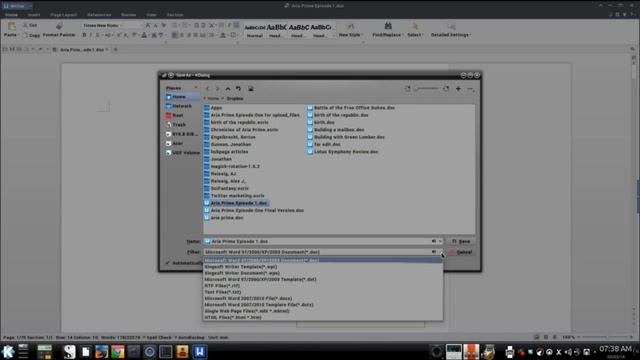
Task: Click Home in the breadcrumb path
Action: pos(213,98)
